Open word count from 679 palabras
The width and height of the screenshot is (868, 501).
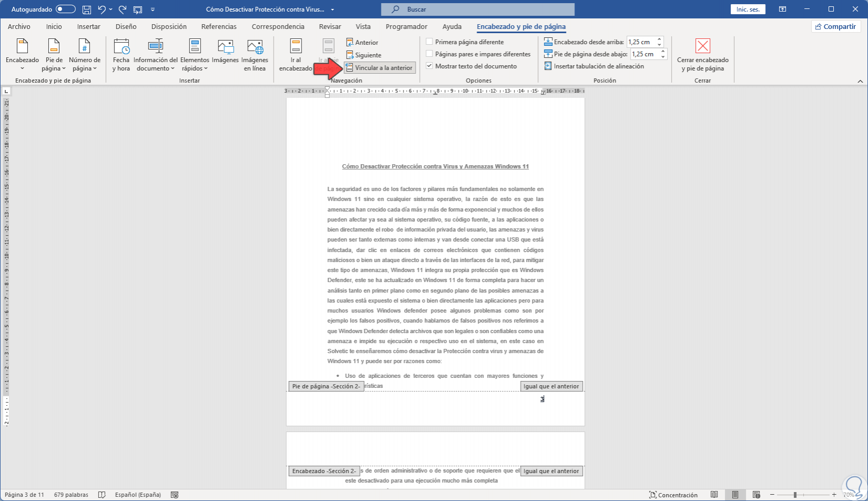pyautogui.click(x=71, y=495)
